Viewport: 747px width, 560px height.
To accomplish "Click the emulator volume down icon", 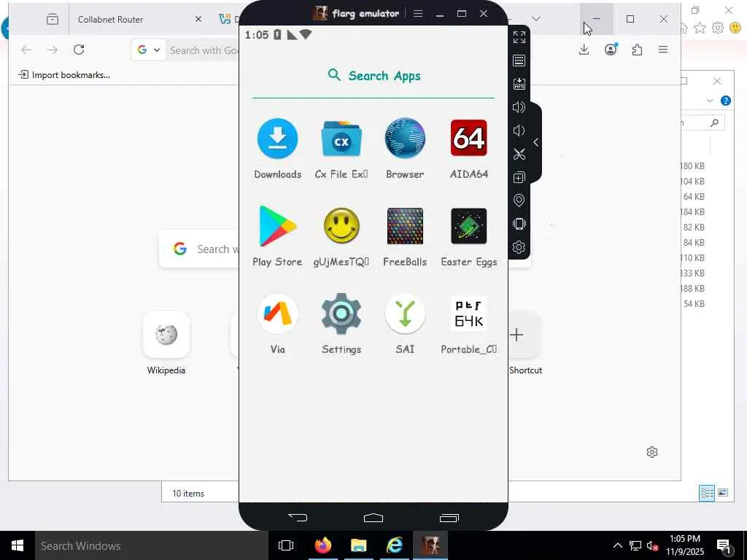I will [x=519, y=131].
